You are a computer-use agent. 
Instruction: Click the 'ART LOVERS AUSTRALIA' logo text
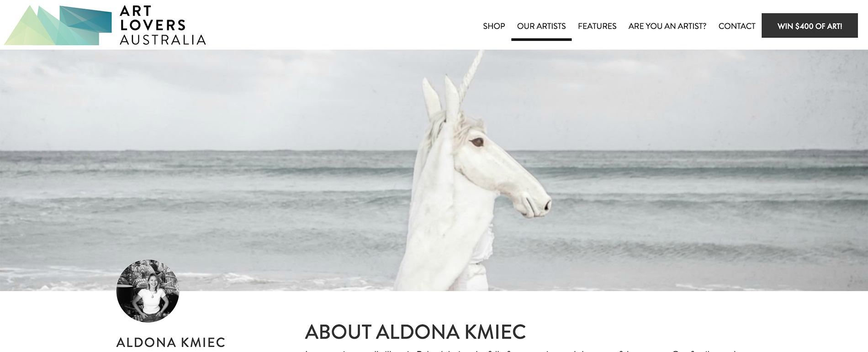click(x=163, y=26)
